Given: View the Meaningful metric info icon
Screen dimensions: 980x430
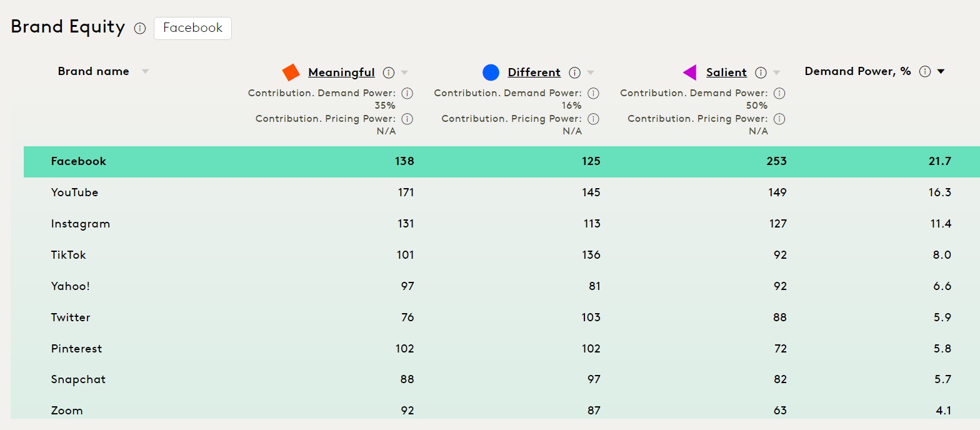Looking at the screenshot, I should [x=389, y=72].
